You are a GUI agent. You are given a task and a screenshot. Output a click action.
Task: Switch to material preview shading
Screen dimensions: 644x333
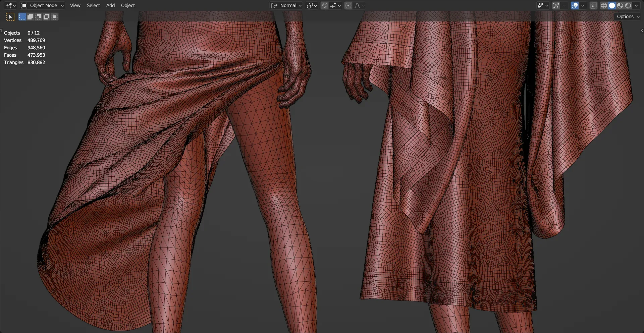tap(620, 5)
